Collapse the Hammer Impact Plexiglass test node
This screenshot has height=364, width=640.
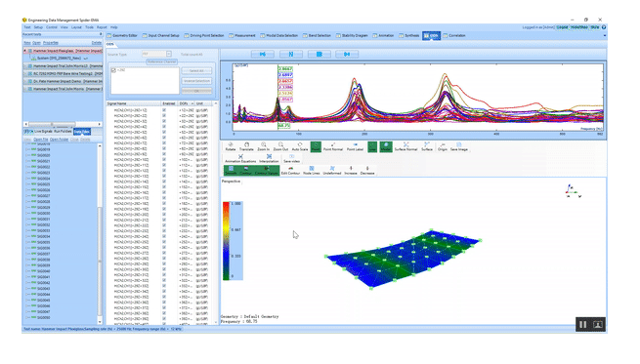point(25,51)
